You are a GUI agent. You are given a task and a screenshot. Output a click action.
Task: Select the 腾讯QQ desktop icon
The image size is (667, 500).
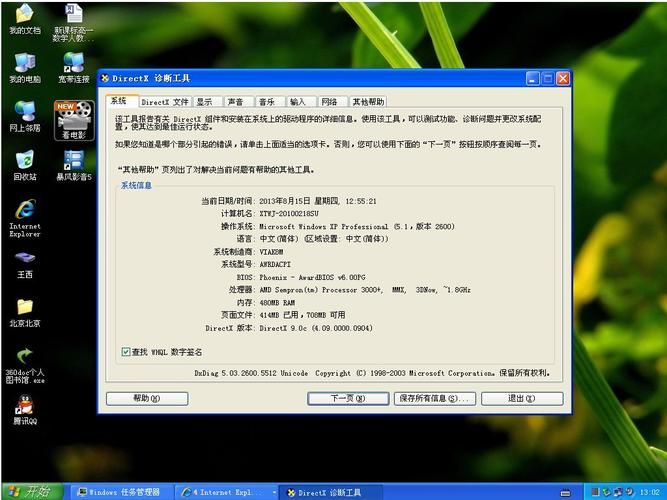(x=25, y=410)
